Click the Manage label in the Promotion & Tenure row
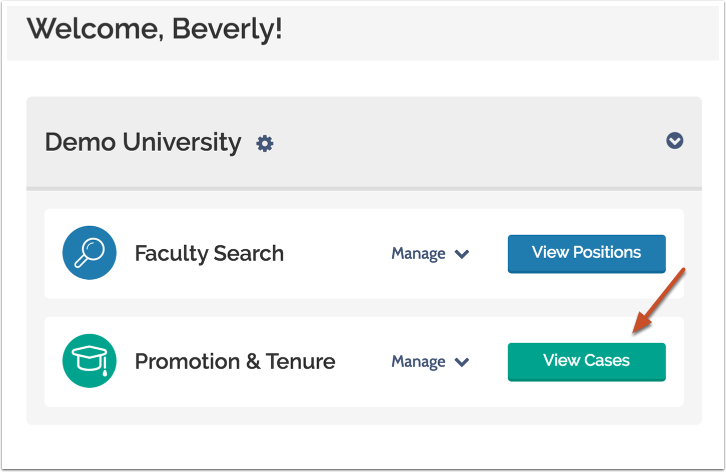The image size is (726, 472). (418, 361)
